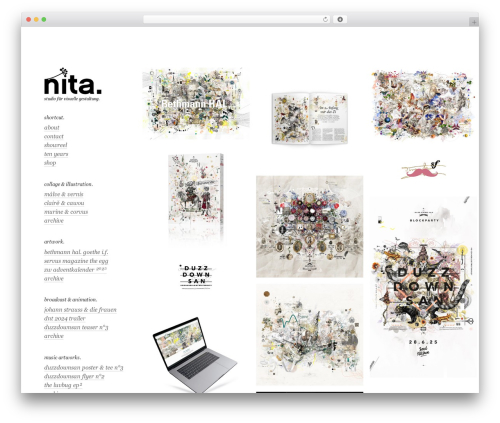
Task: Open the 2024 trailer link
Action: point(65,318)
